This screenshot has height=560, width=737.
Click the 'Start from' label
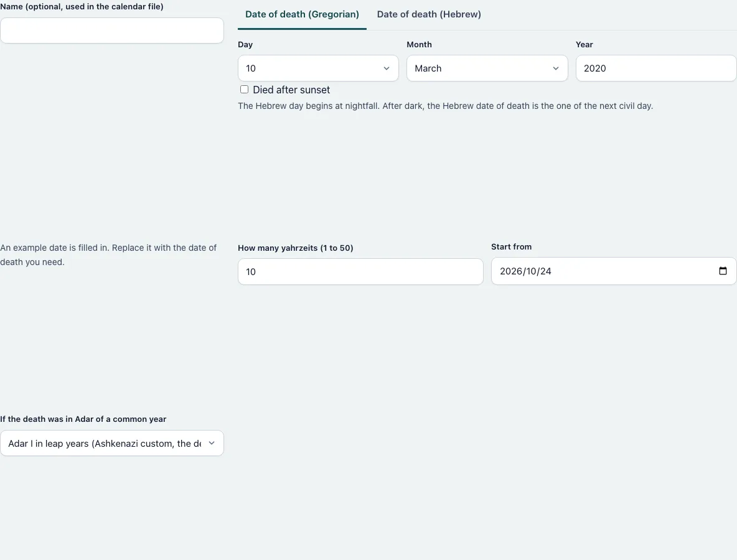(512, 246)
